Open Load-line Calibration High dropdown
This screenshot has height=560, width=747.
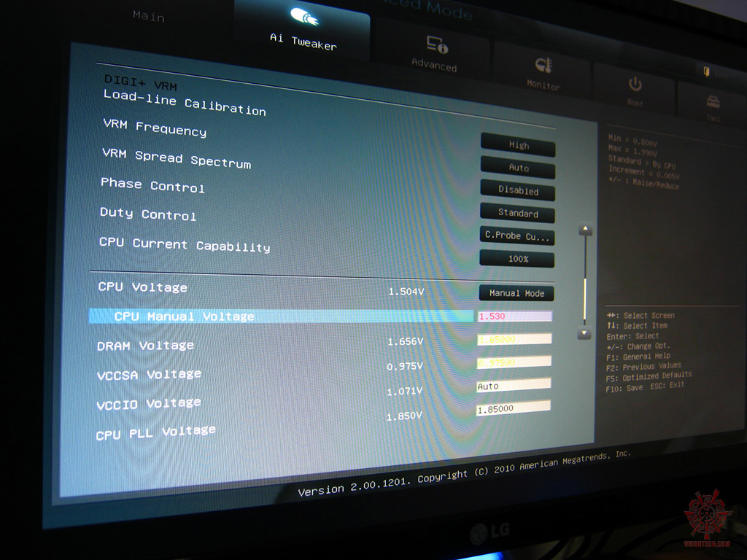[x=519, y=145]
